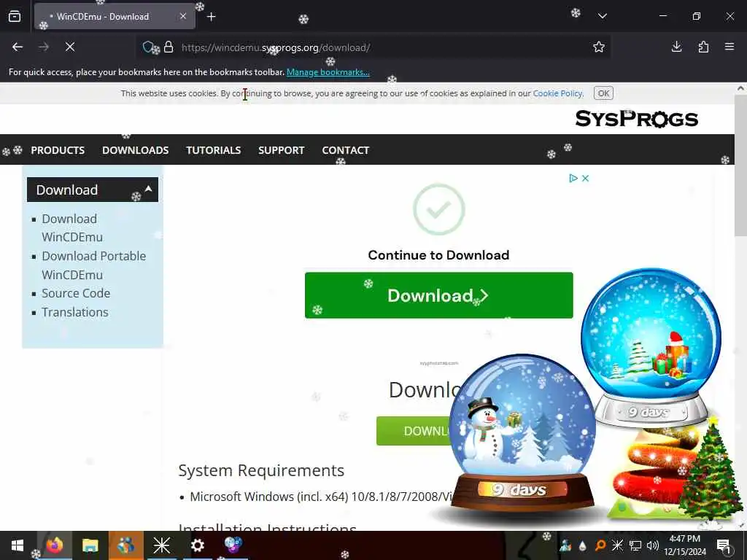Image resolution: width=747 pixels, height=560 pixels.
Task: Open the PRODUCTS menu
Action: (x=58, y=150)
